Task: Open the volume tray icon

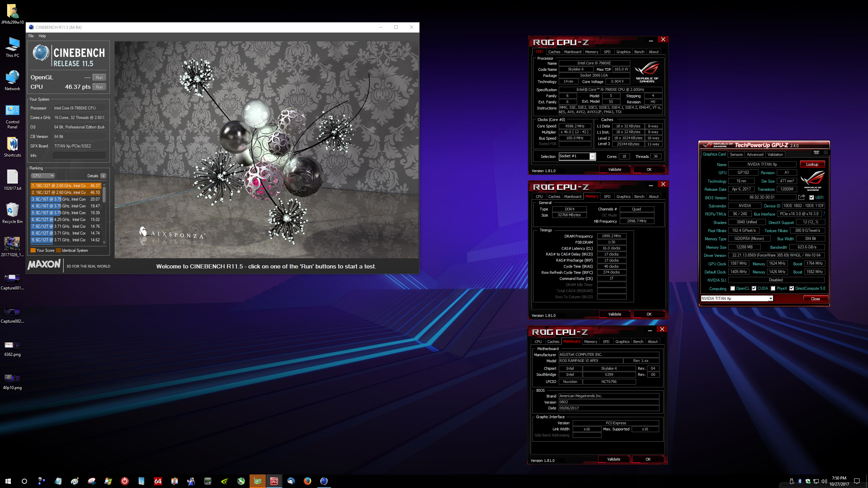Action: click(x=824, y=481)
